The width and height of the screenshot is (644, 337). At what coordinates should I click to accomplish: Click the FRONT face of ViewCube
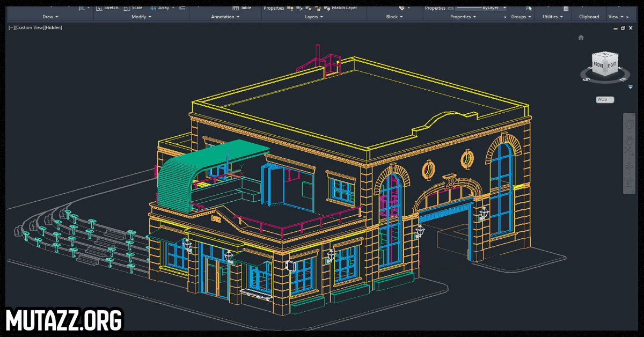[598, 65]
